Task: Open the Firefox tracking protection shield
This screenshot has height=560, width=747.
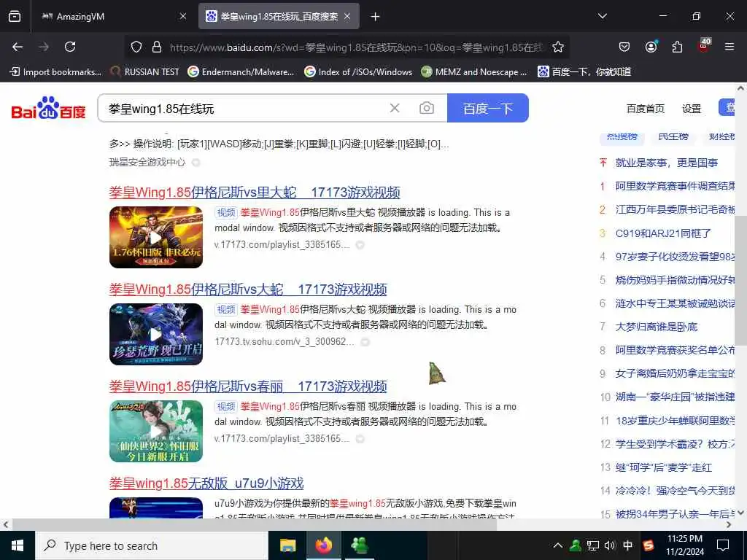Action: click(x=136, y=47)
